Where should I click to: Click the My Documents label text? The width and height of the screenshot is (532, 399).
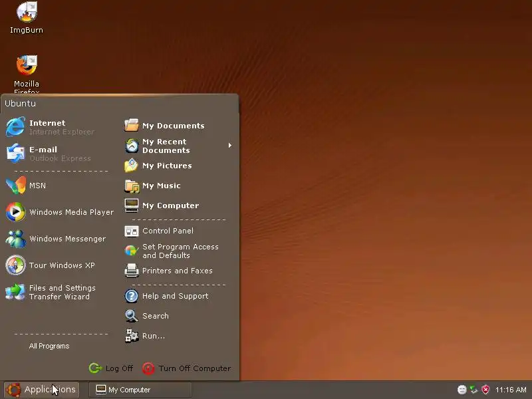174,126
